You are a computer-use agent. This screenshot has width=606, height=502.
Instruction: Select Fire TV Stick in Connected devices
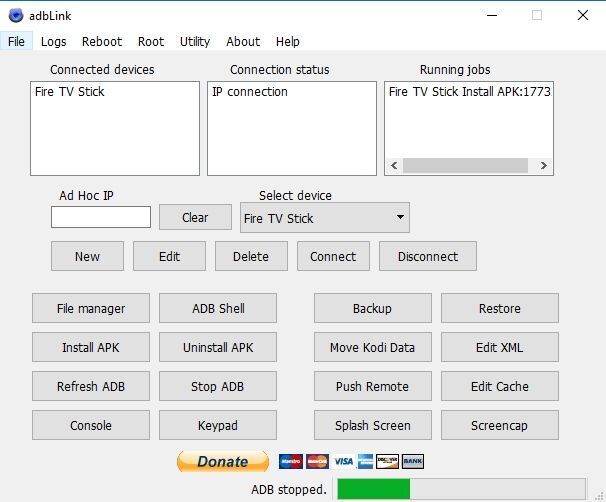click(70, 92)
